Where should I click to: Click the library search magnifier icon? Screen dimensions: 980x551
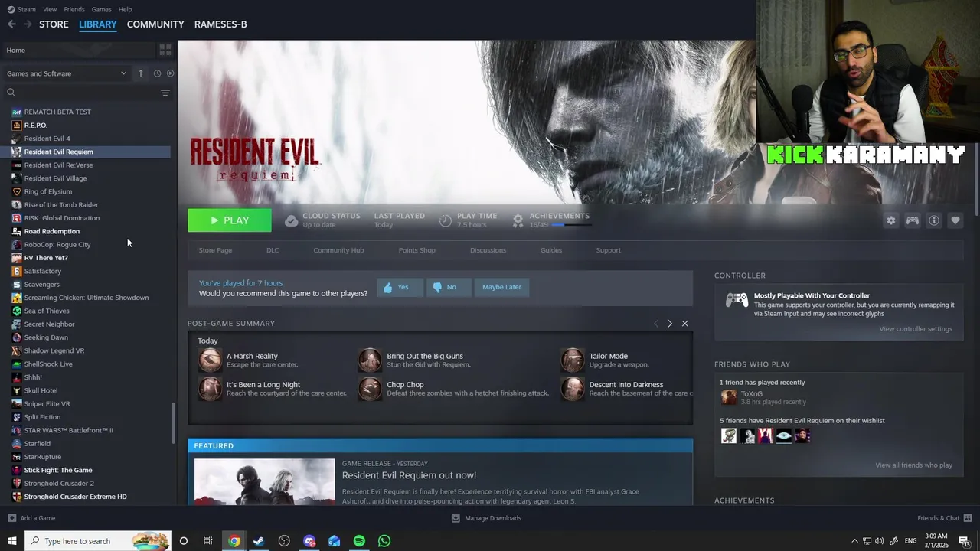(11, 93)
